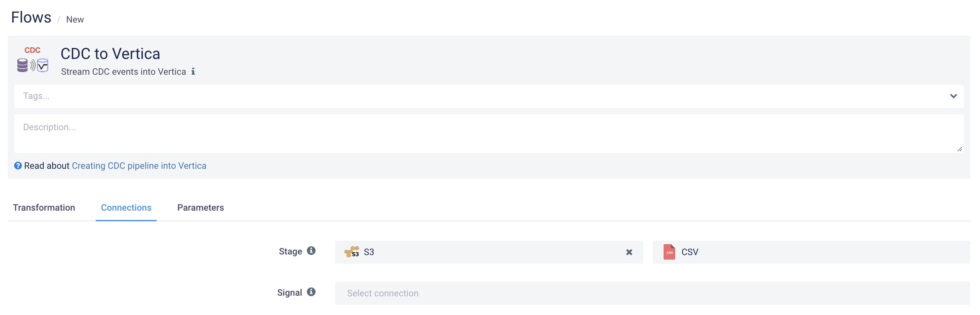Click the info icon beside the Stage label
Screen dimensions: 980x315
pyautogui.click(x=312, y=251)
